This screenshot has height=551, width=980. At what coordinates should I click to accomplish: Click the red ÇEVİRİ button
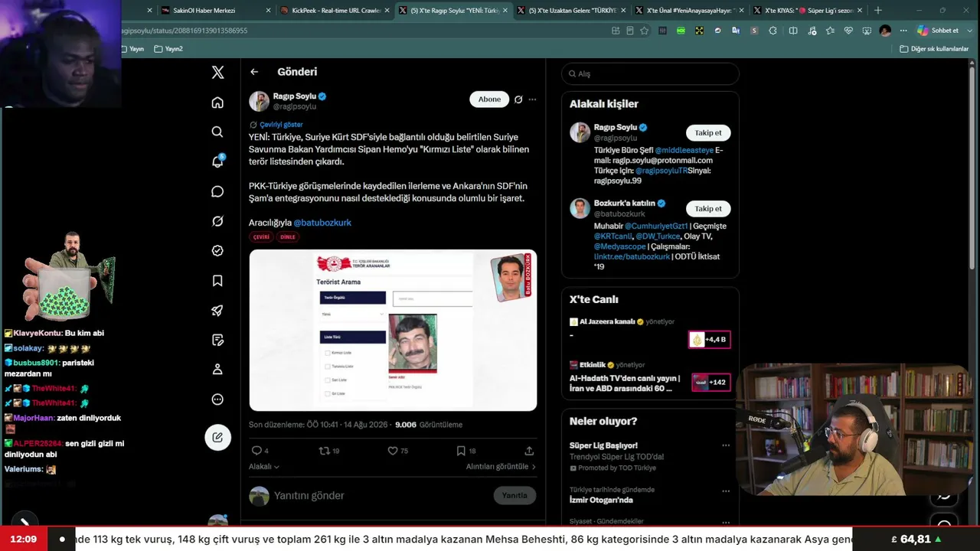click(x=262, y=237)
